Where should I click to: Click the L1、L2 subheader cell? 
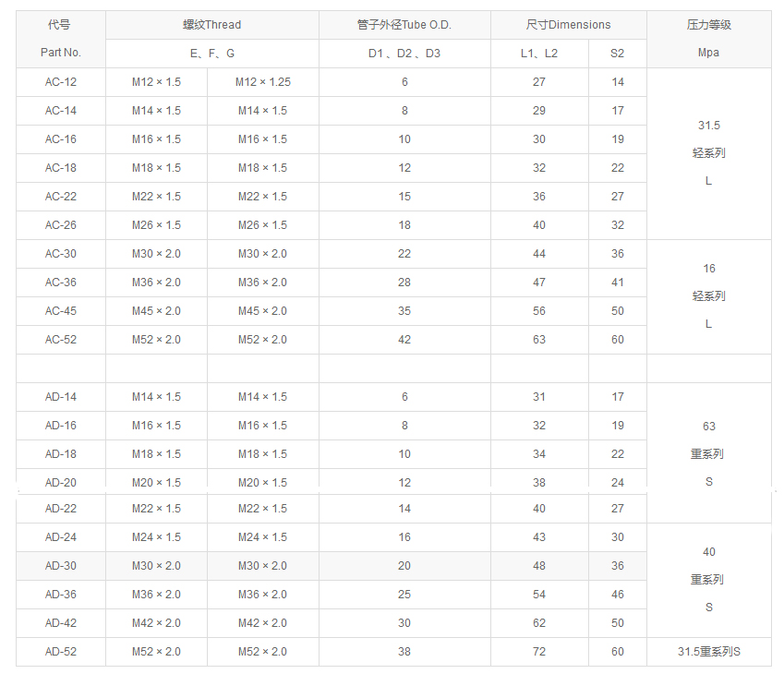pos(539,54)
